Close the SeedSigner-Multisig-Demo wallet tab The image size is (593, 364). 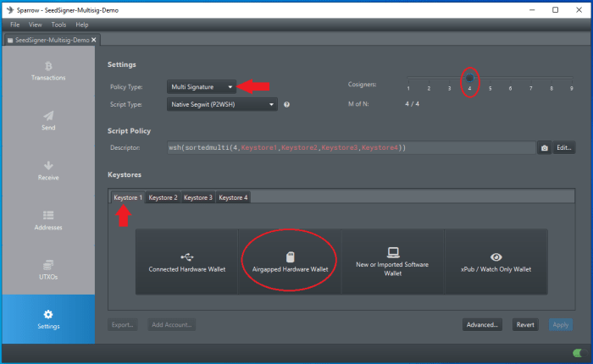(95, 40)
